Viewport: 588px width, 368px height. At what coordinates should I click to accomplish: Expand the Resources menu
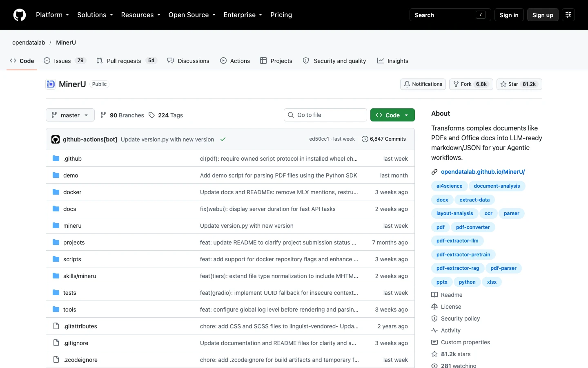point(141,15)
